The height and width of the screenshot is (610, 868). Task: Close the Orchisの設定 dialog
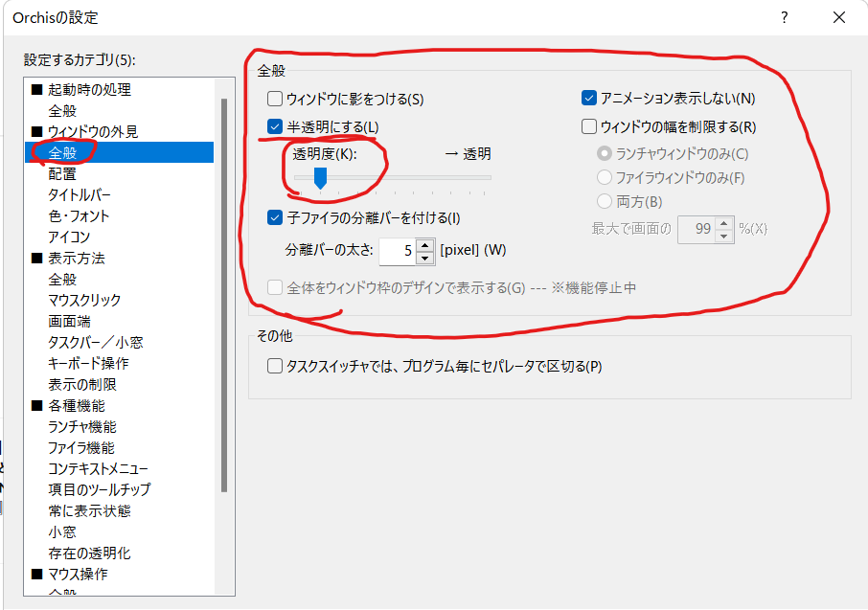coord(839,17)
